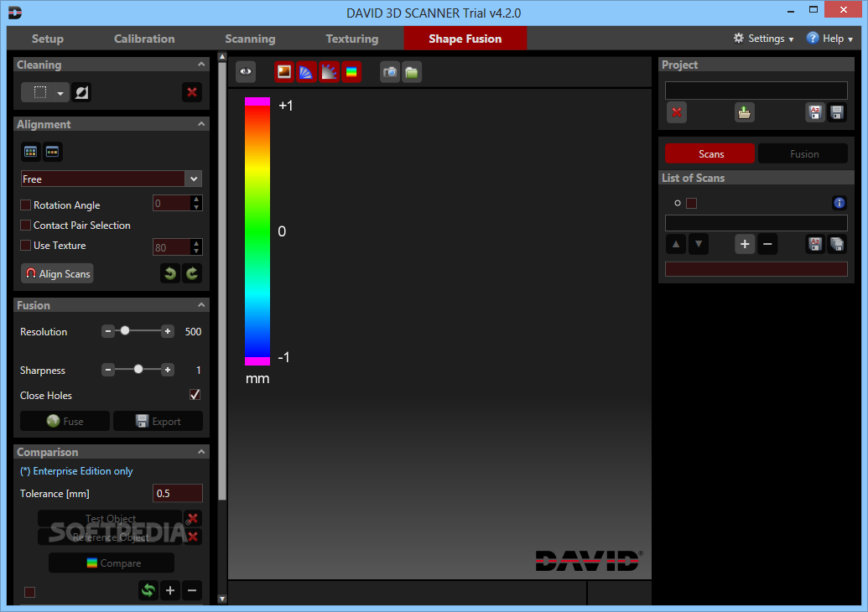Viewport: 868px width, 612px height.
Task: Open the Scanning tab
Action: (x=250, y=39)
